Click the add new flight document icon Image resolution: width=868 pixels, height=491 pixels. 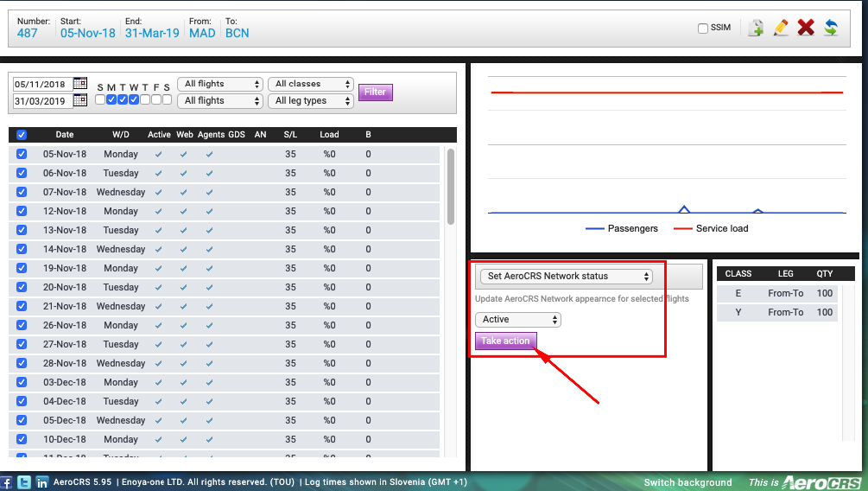point(756,28)
